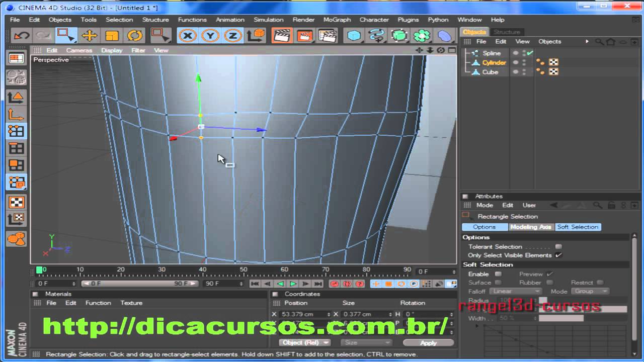
Task: Toggle Spline green enable checkmark
Action: 530,53
